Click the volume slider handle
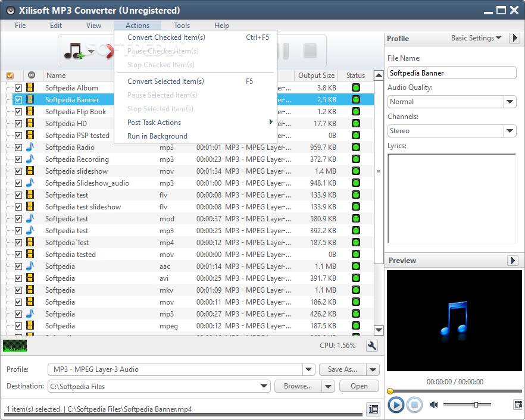The height and width of the screenshot is (420, 525). 476,405
